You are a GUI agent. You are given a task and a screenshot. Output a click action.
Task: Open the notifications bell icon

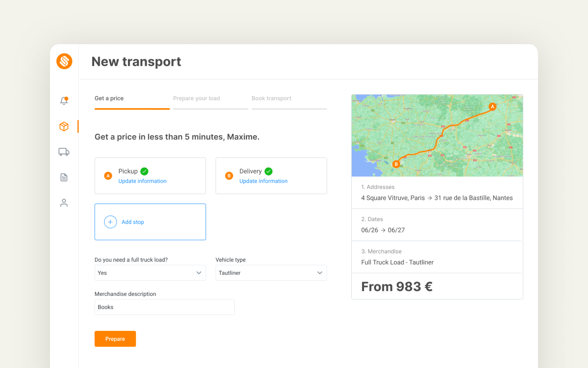(64, 101)
